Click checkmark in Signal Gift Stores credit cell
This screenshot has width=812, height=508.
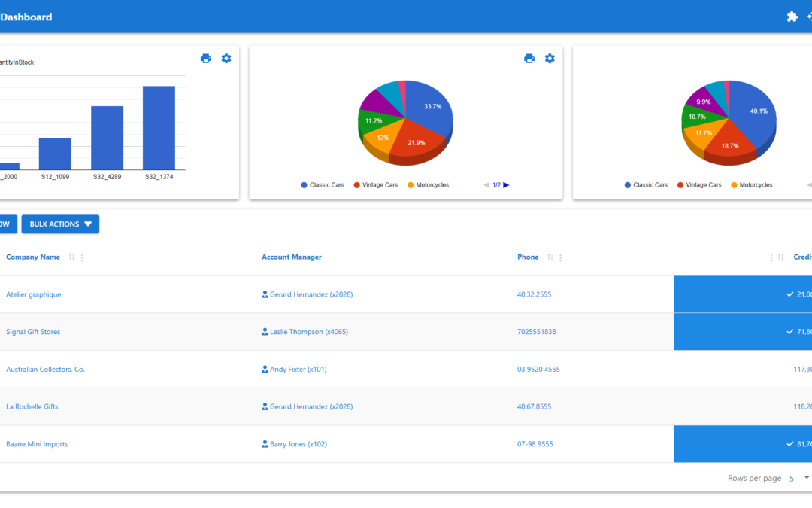click(789, 332)
